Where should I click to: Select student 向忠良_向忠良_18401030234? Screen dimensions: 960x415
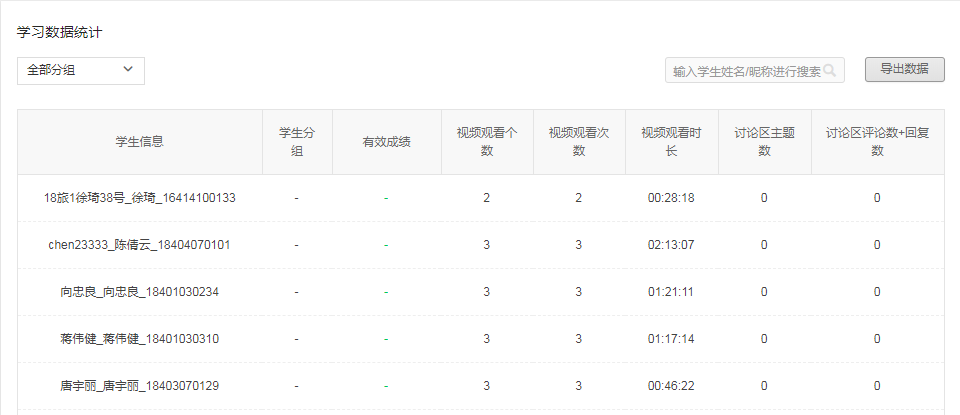click(x=139, y=292)
